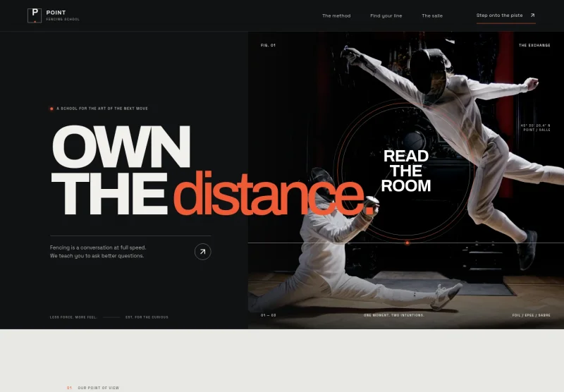Click the POINT / SALLE coordinates label
Screen dimensions: 564x392
point(536,128)
